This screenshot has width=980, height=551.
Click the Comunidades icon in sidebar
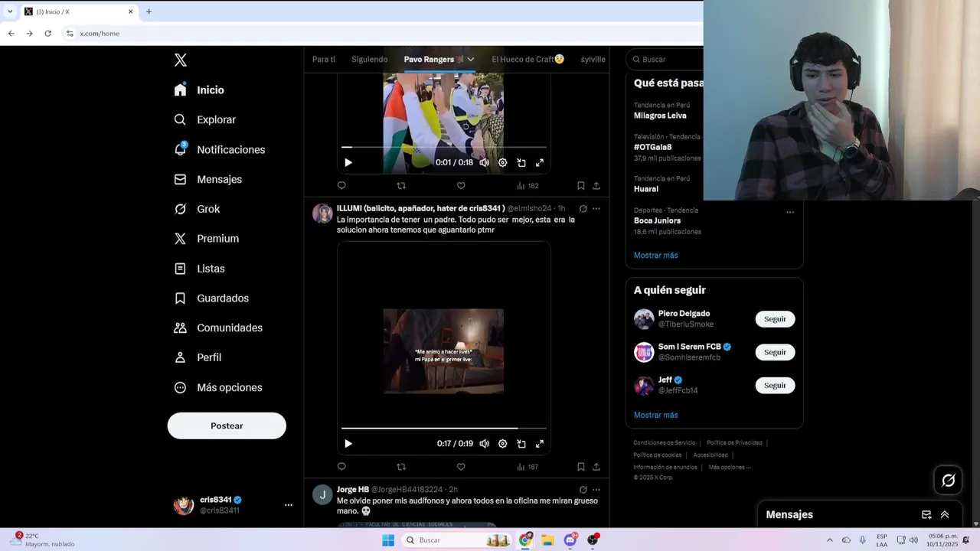coord(180,328)
